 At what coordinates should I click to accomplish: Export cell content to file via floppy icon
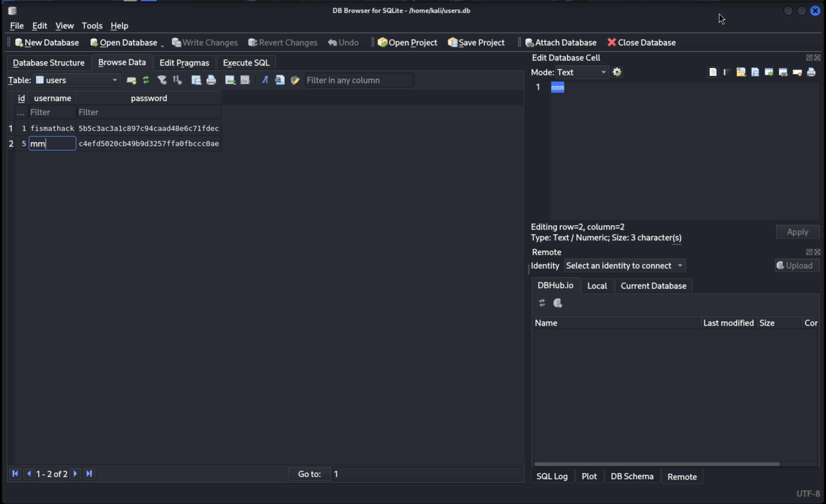(x=755, y=72)
